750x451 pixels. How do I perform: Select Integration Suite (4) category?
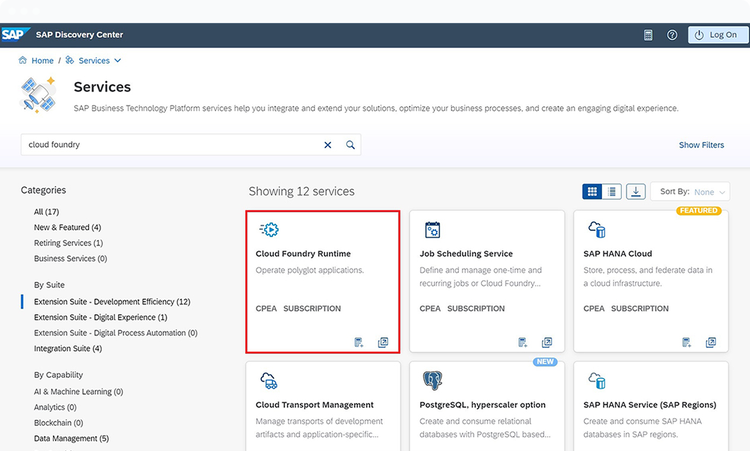(x=68, y=349)
